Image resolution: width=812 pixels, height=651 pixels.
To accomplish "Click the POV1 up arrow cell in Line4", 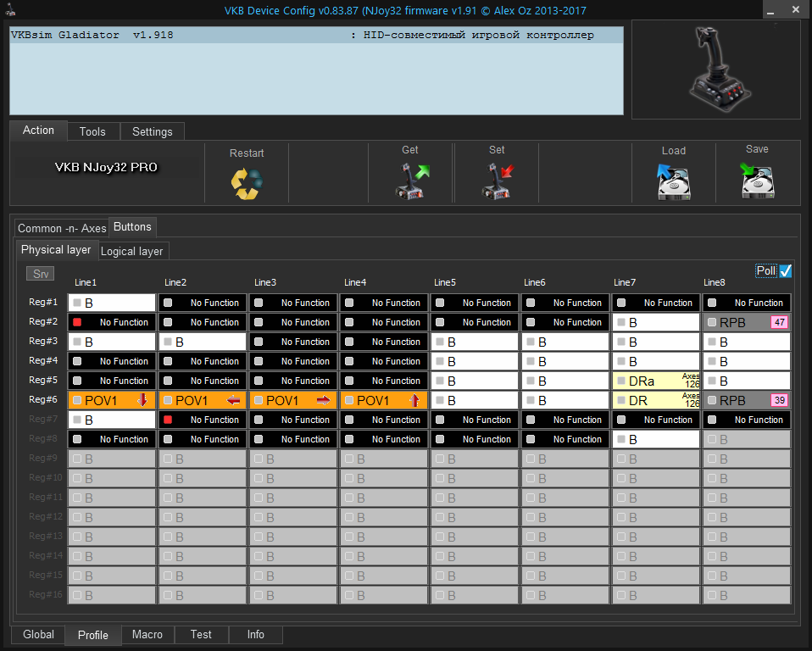I will click(x=384, y=400).
